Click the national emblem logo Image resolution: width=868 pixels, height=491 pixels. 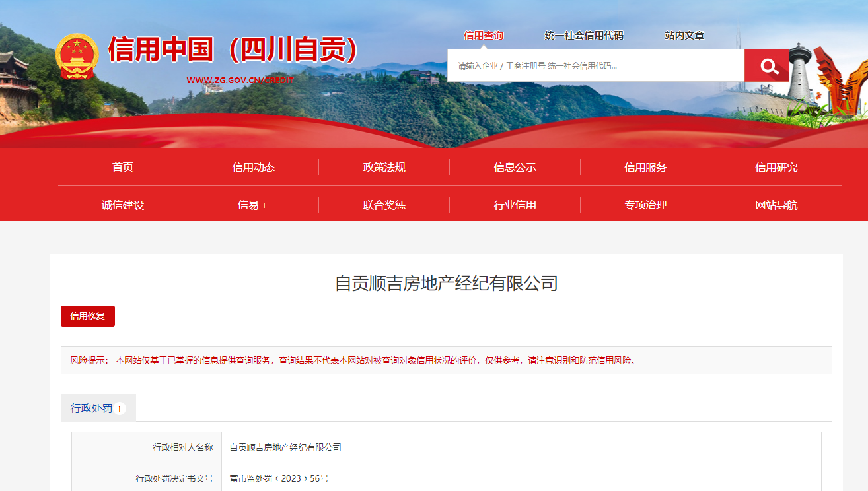coord(77,56)
